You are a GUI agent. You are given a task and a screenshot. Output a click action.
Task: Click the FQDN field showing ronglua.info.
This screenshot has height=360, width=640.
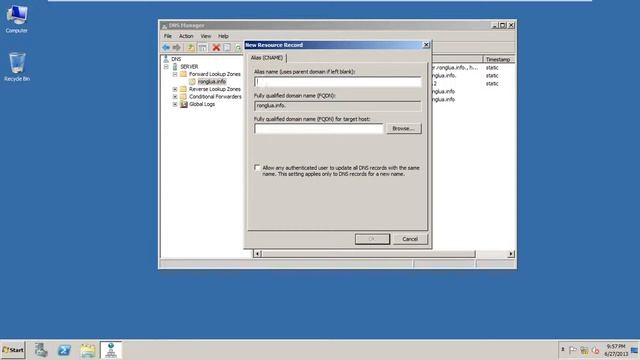(338, 106)
